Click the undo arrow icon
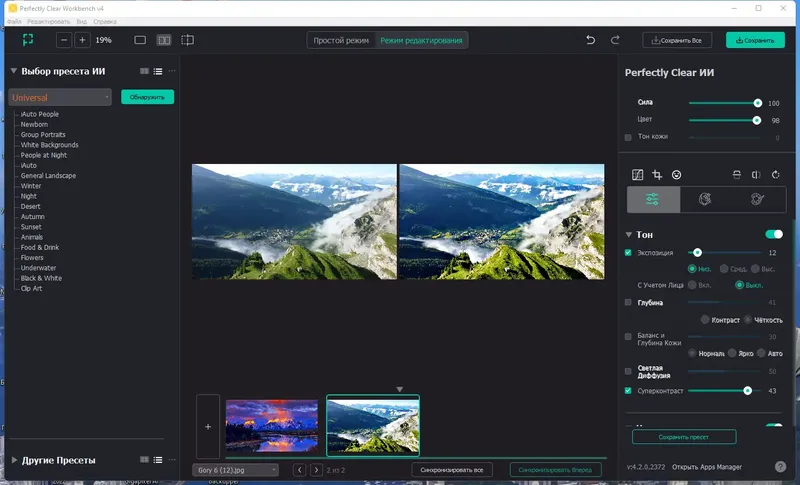The image size is (800, 485). click(590, 40)
